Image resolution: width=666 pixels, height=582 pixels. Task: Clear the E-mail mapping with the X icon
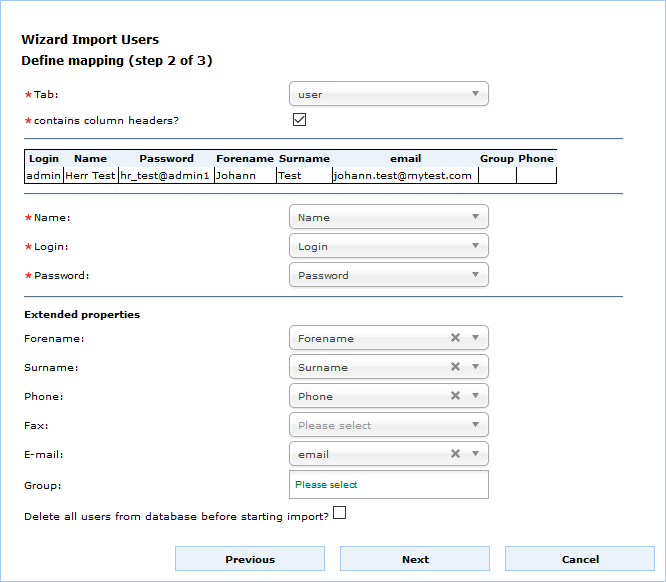click(455, 454)
